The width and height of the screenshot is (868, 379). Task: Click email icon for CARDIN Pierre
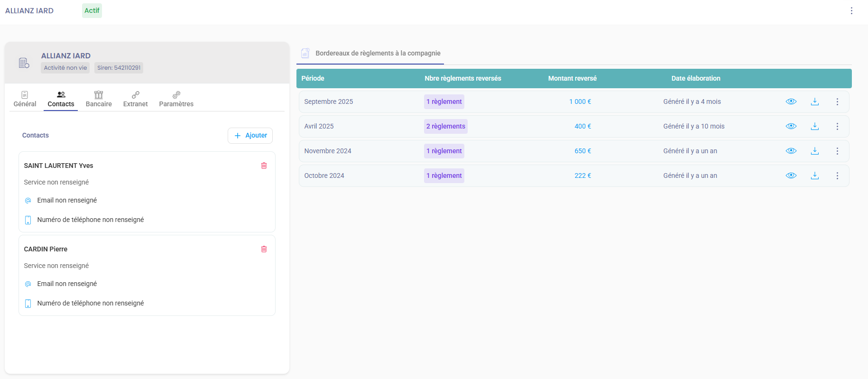click(x=28, y=284)
